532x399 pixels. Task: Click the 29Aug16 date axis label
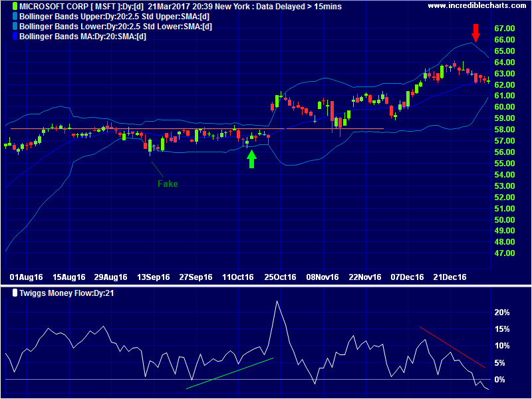click(x=110, y=277)
